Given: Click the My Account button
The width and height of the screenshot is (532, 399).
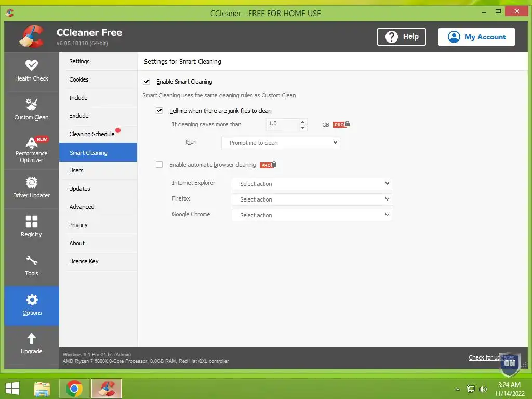Looking at the screenshot, I should pos(476,37).
